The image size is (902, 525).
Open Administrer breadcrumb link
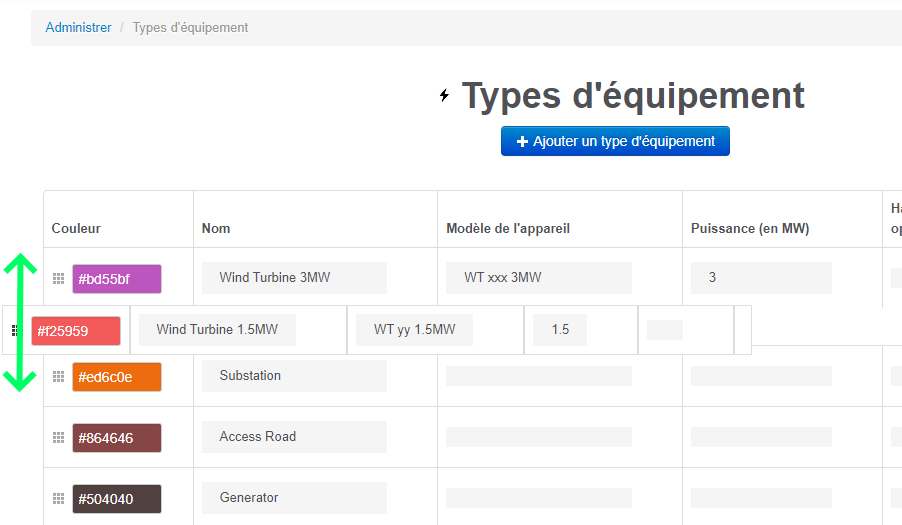(78, 28)
